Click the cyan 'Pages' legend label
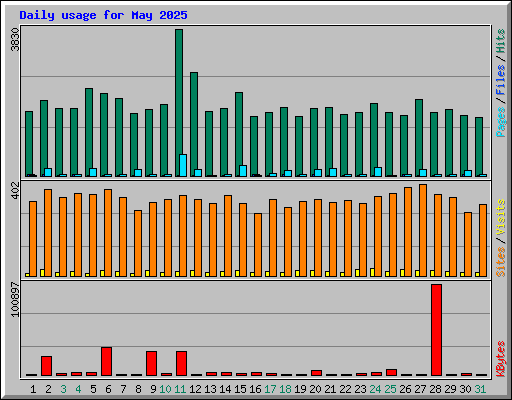512x400 pixels. (500, 122)
